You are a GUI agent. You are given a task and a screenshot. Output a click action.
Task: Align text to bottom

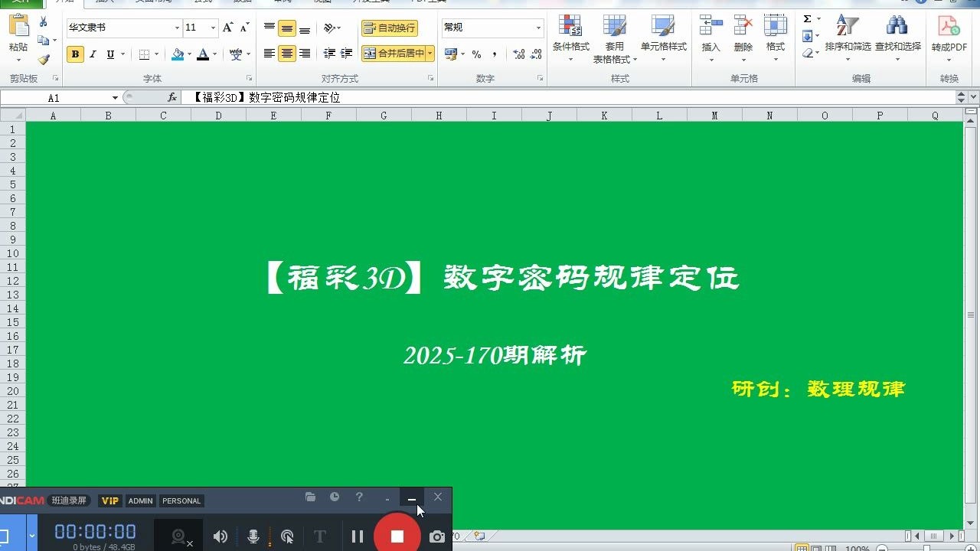click(x=305, y=28)
